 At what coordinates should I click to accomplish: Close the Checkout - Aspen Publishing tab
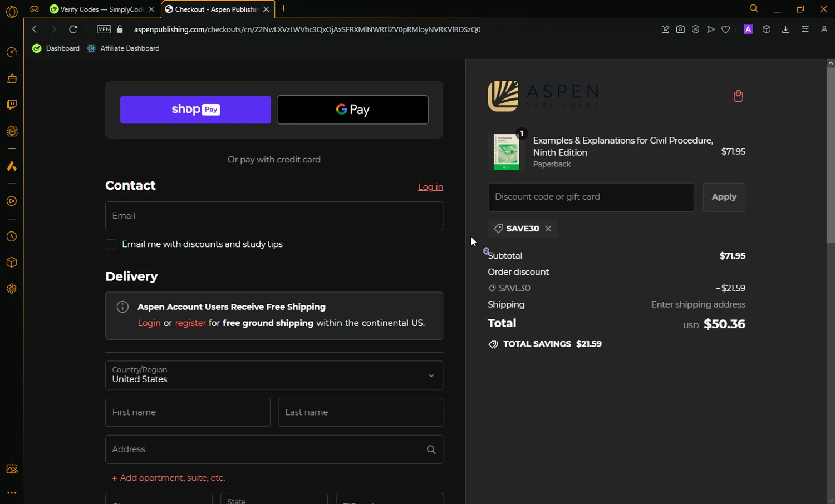[266, 9]
